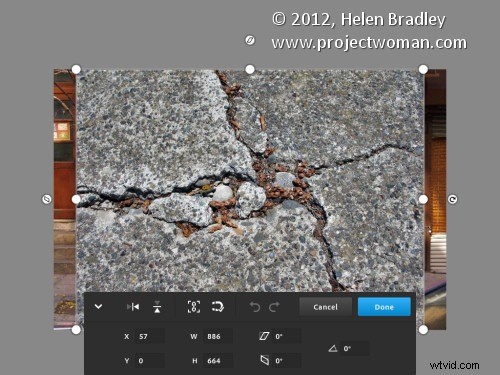The image size is (500, 375).
Task: Select the horizontal skew angle field
Action: (287, 336)
